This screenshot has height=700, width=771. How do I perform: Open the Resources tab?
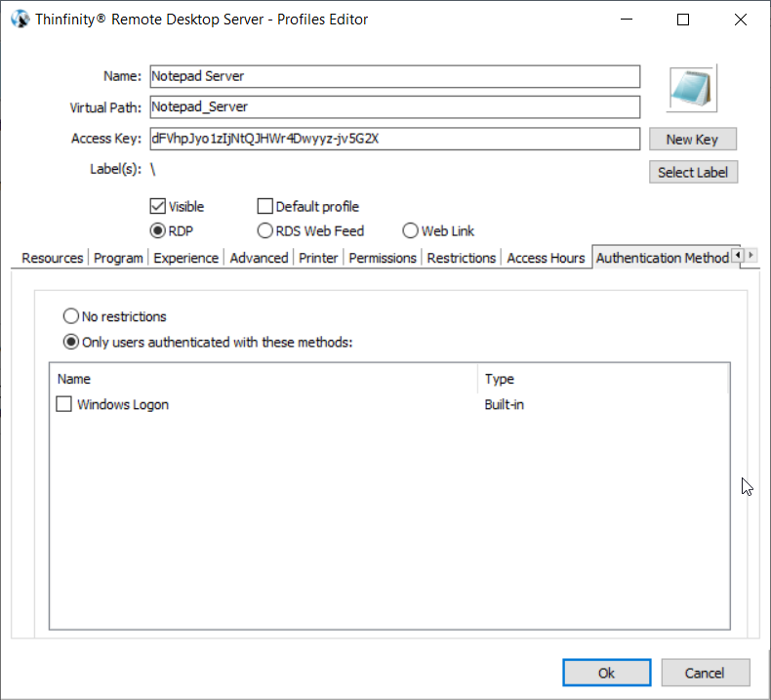[52, 258]
